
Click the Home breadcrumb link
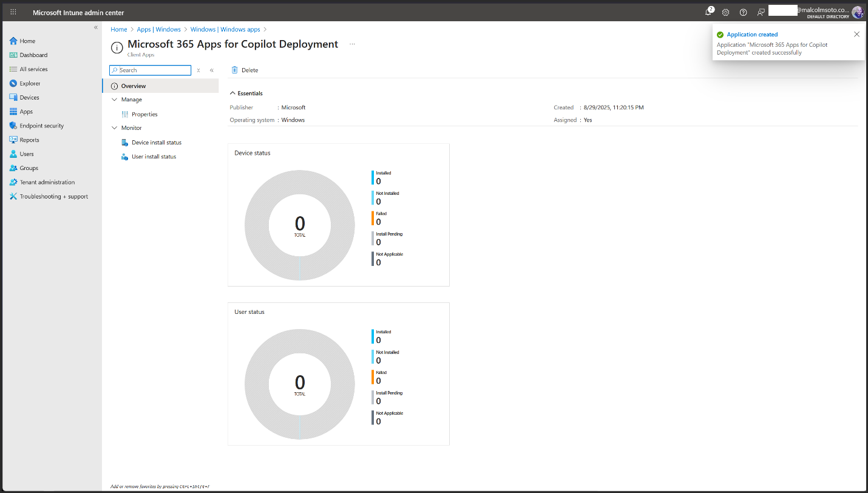click(x=118, y=29)
